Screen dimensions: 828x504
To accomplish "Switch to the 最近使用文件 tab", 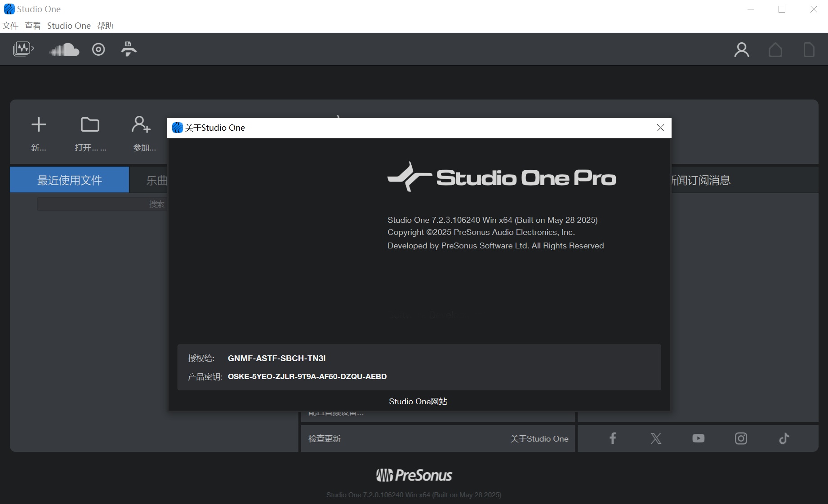I will [x=69, y=180].
